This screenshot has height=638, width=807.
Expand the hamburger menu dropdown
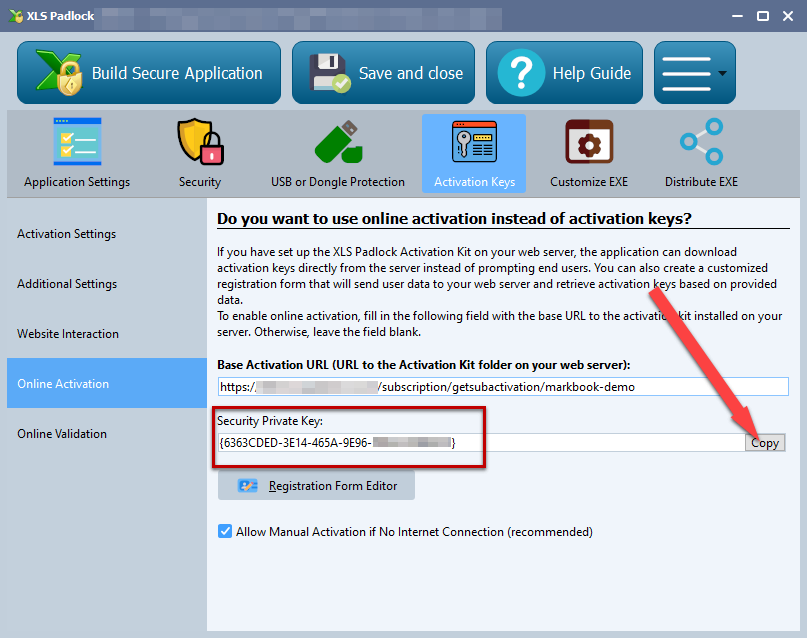694,73
